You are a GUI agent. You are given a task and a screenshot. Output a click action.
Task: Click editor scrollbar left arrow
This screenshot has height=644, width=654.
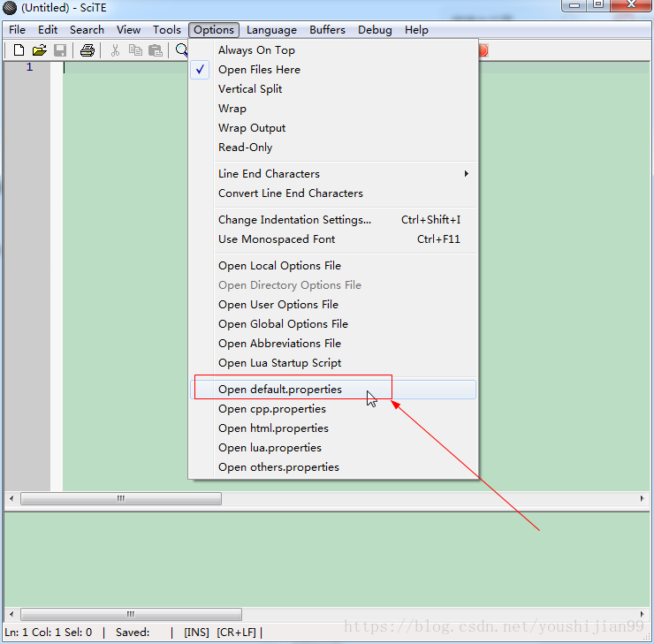pos(11,498)
